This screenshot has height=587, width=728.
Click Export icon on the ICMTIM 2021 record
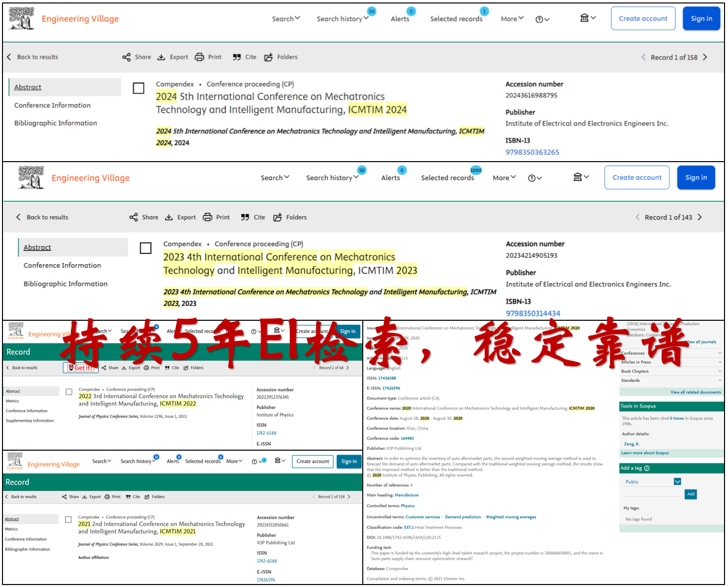tap(85, 497)
